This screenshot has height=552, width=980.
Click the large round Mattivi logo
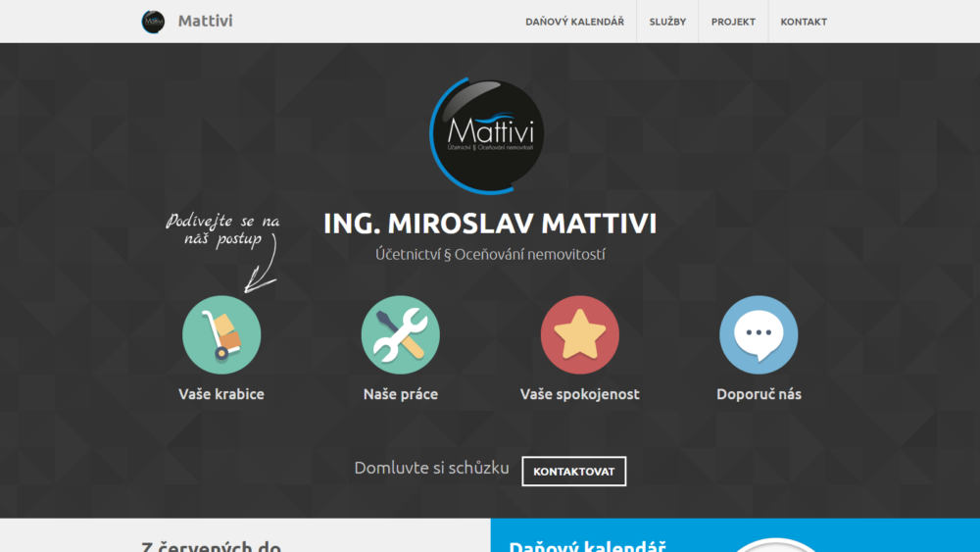tap(487, 135)
